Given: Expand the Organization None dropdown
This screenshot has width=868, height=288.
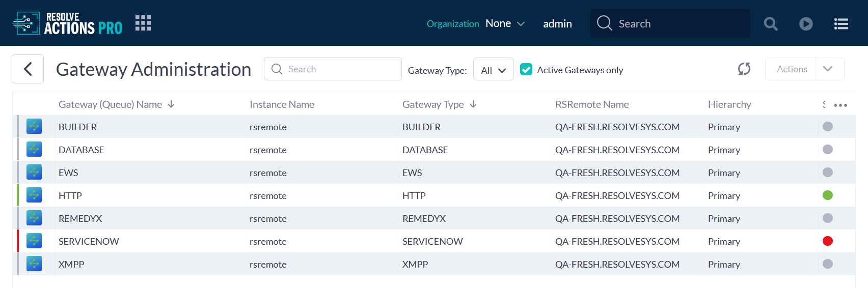Looking at the screenshot, I should click(505, 23).
